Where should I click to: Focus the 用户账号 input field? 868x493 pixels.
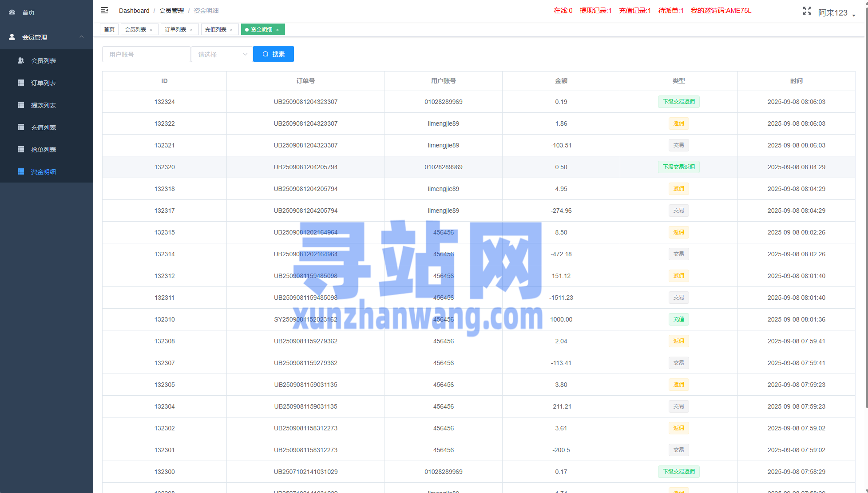click(x=146, y=54)
